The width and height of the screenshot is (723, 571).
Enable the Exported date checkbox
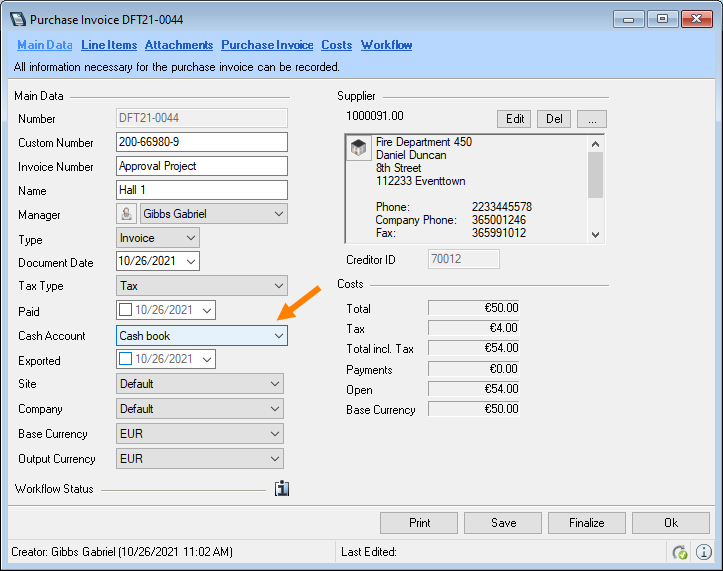point(126,360)
